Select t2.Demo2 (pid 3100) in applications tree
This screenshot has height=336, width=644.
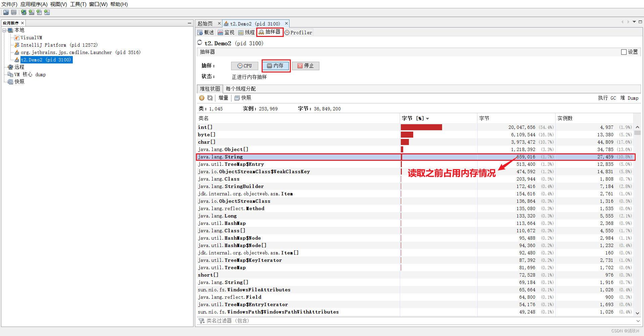(46, 60)
